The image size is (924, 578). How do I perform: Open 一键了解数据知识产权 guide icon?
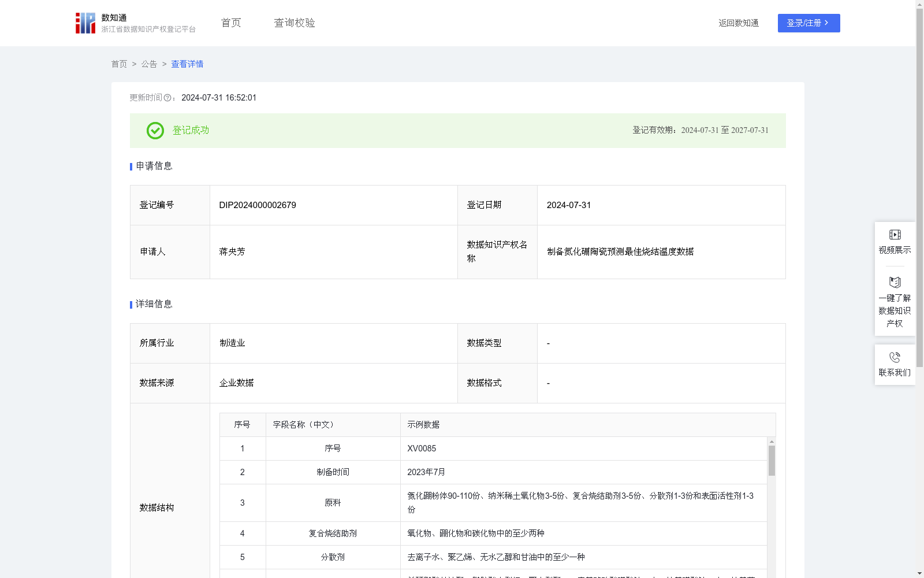pos(895,282)
